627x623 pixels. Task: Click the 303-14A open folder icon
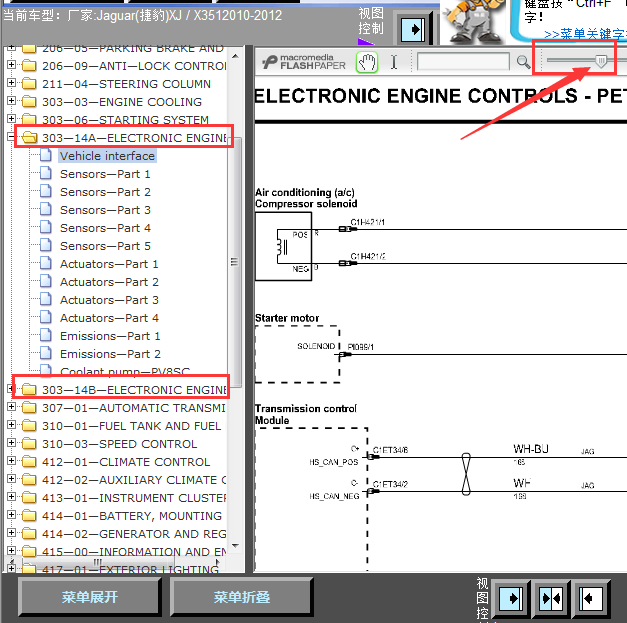tap(29, 138)
